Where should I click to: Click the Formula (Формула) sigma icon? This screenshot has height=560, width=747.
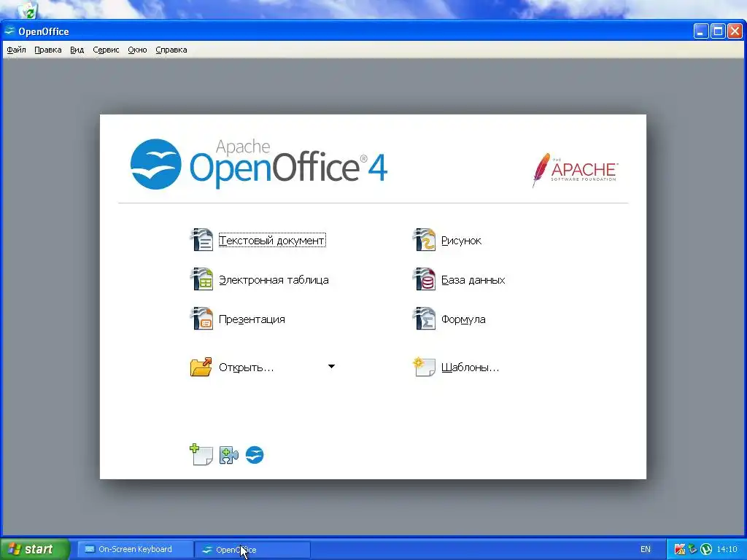(424, 319)
